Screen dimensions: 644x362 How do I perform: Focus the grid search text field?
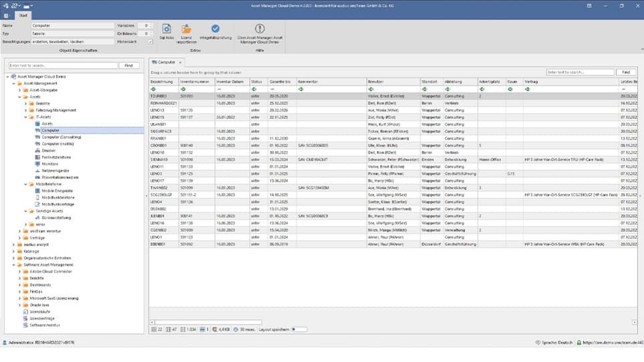coord(580,72)
